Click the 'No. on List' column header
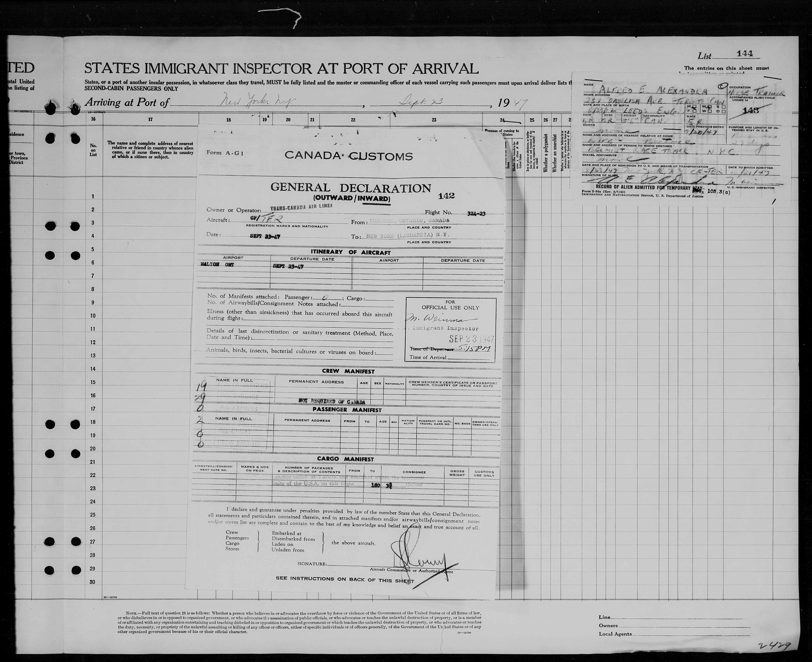The width and height of the screenshot is (812, 662). pyautogui.click(x=93, y=150)
